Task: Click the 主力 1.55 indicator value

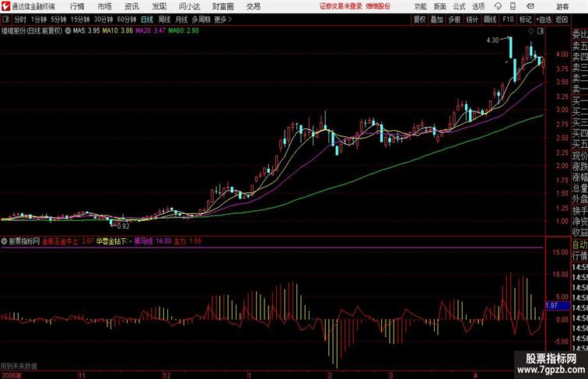Action: click(187, 241)
